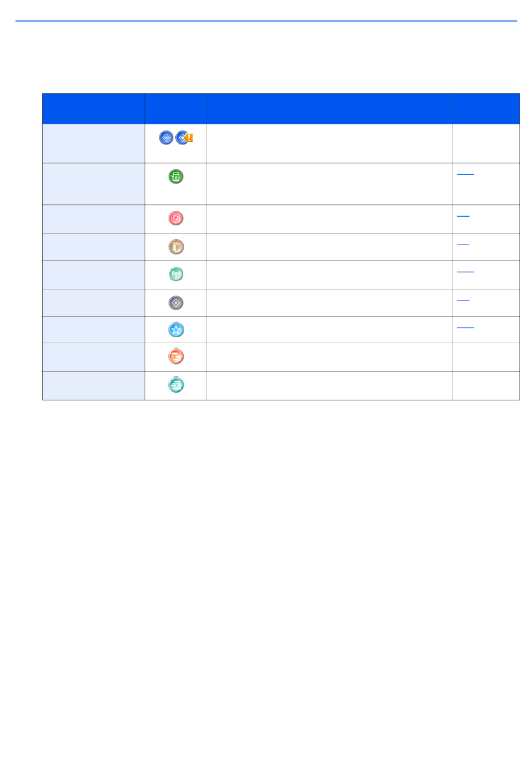Click the teal document arrow icon

[x=176, y=385]
